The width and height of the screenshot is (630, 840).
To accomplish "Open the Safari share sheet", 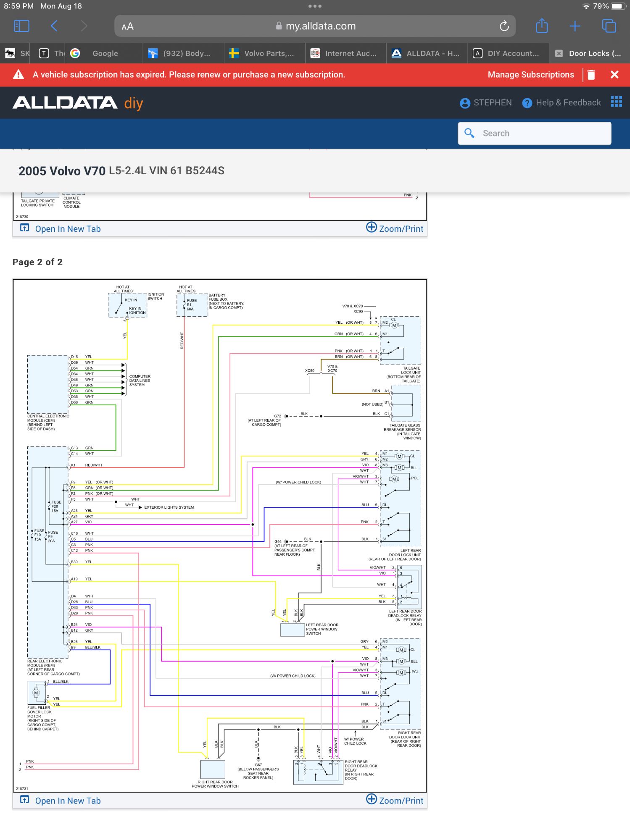I will tap(542, 26).
